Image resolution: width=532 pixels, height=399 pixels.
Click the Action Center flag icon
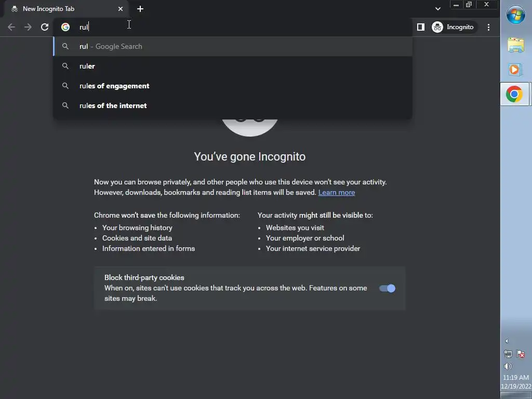pos(521,354)
